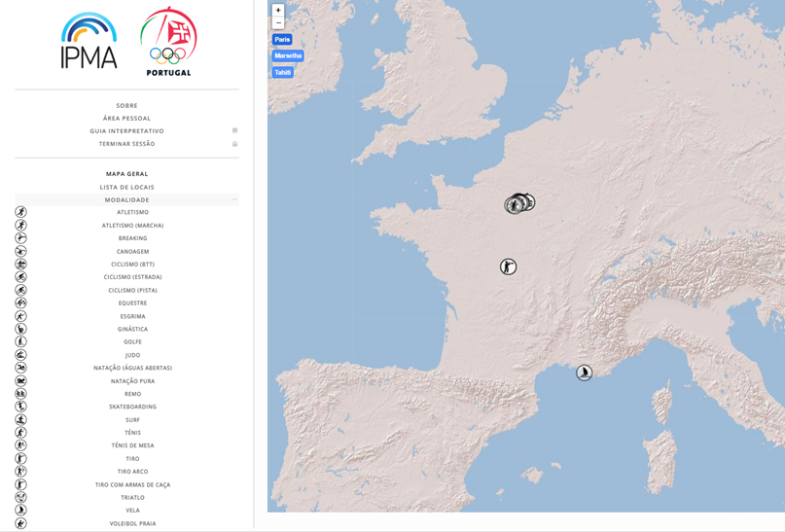Zoom in the map with plus button

[x=278, y=11]
